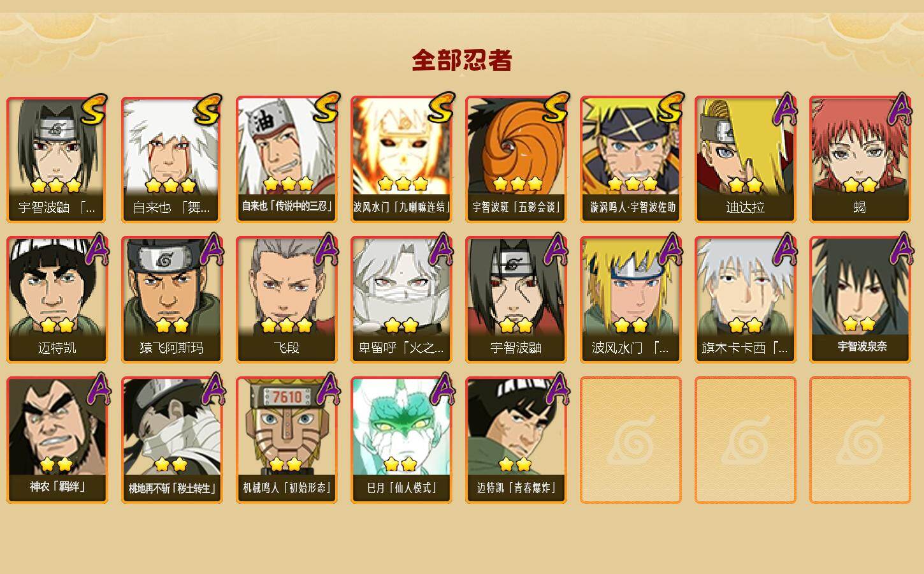
Task: Open the 漩涡鸣人·宇智波佐助 card
Action: 630,159
